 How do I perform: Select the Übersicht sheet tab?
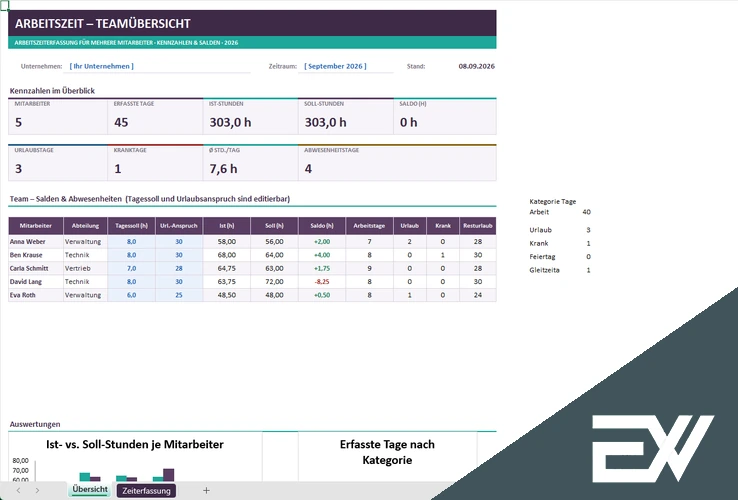click(90, 489)
